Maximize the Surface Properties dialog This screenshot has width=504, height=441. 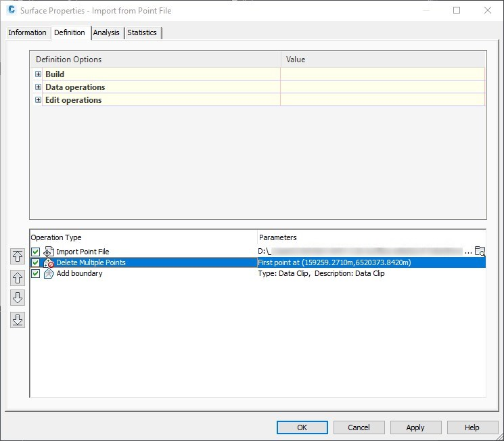457,10
